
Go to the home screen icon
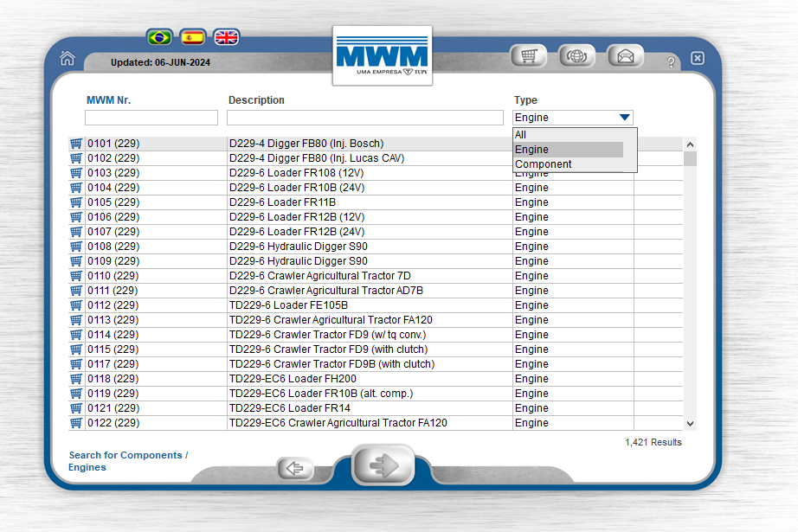point(68,58)
